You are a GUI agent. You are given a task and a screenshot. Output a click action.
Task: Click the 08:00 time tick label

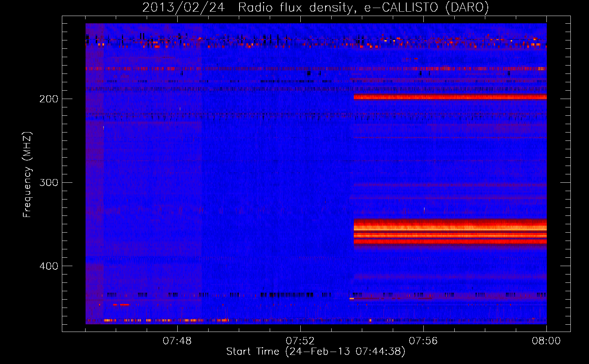(546, 341)
